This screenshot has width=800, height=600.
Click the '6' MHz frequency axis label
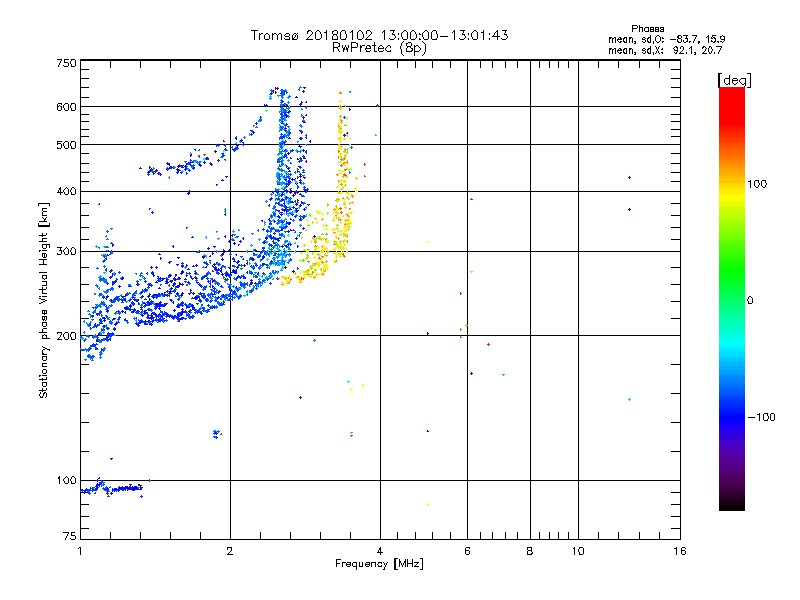(x=467, y=551)
